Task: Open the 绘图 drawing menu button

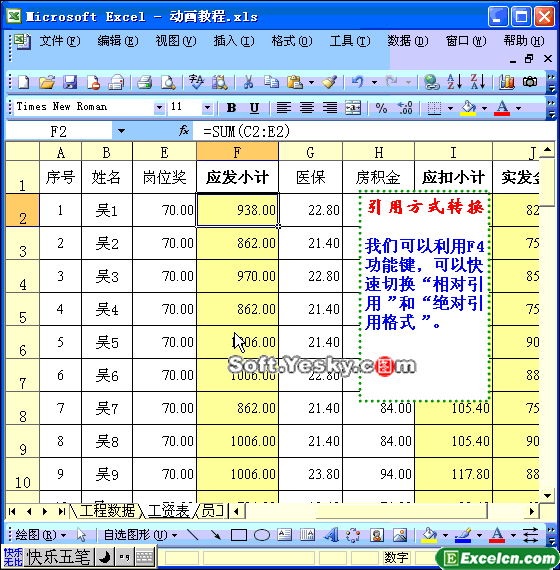Action: [x=40, y=535]
